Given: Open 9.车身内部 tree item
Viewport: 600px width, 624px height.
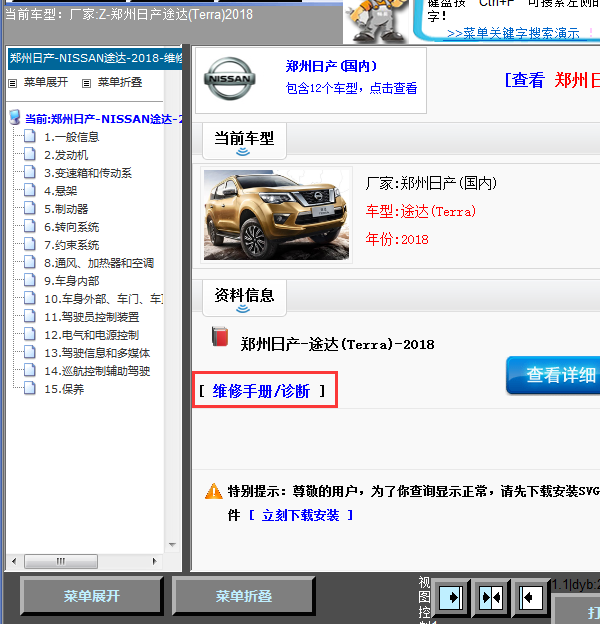Looking at the screenshot, I should pyautogui.click(x=72, y=281).
